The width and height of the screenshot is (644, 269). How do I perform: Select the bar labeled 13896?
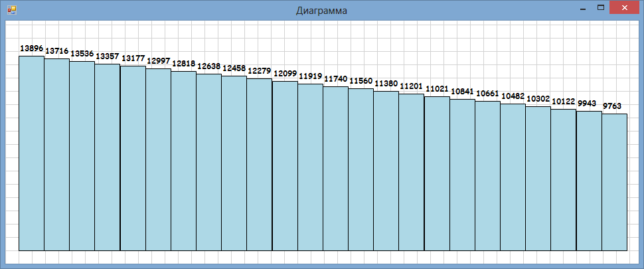tap(32, 153)
